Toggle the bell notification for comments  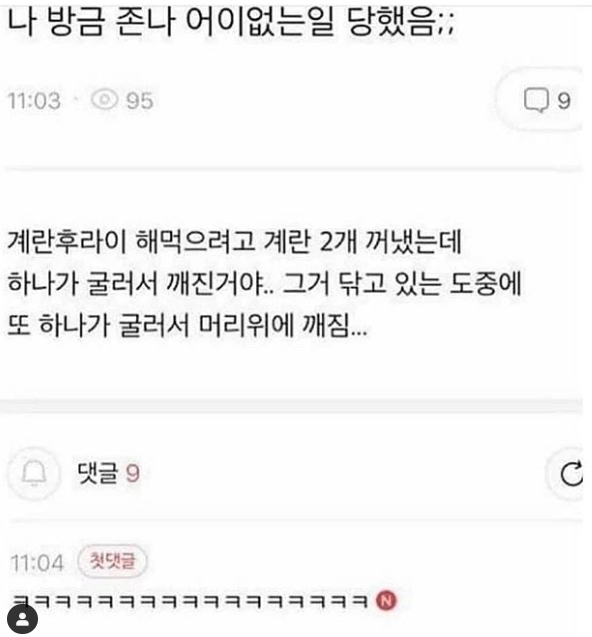point(34,473)
